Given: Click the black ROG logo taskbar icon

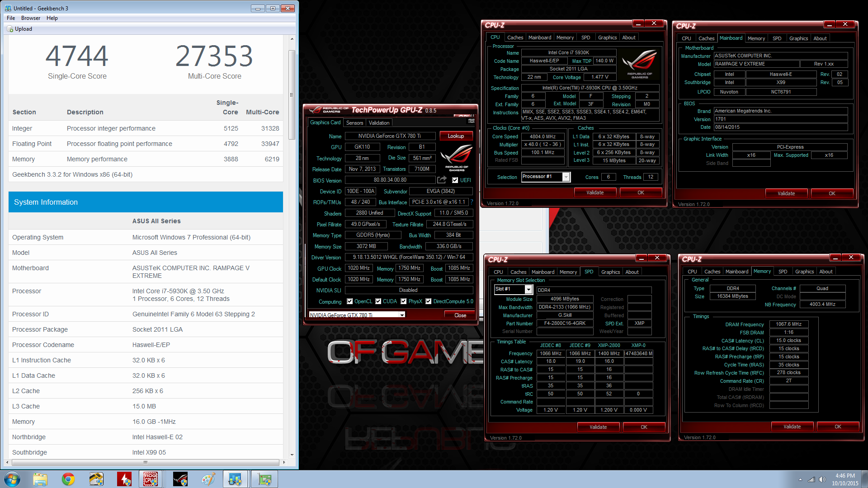Looking at the screenshot, I should click(180, 479).
